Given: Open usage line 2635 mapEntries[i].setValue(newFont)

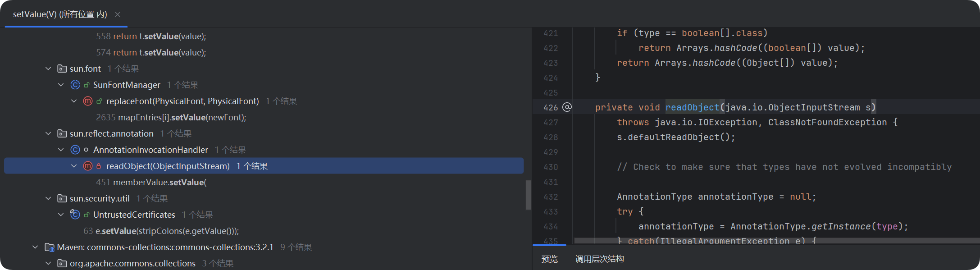Looking at the screenshot, I should coord(171,117).
